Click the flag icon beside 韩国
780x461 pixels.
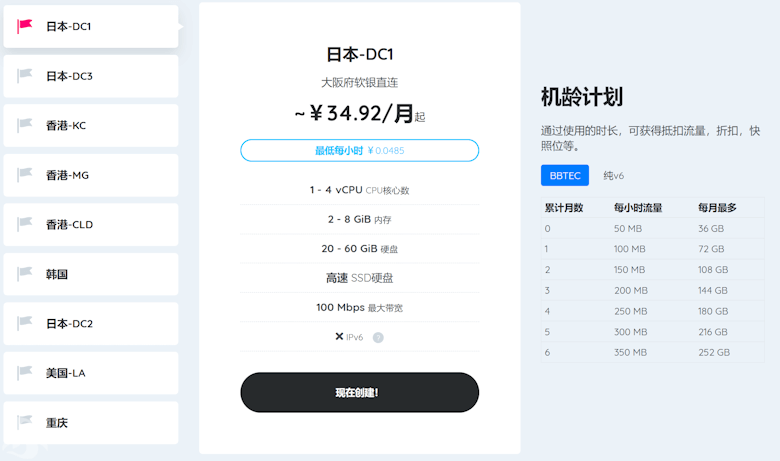coord(25,274)
